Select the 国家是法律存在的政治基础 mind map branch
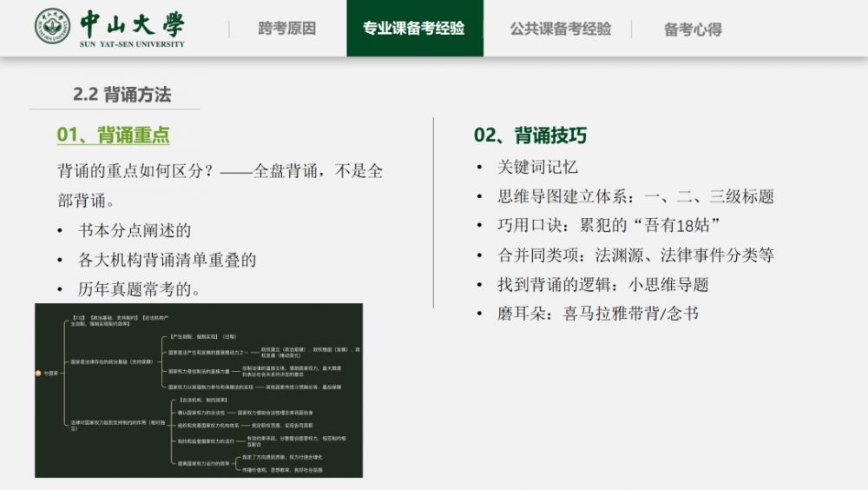868x490 pixels. (x=111, y=361)
